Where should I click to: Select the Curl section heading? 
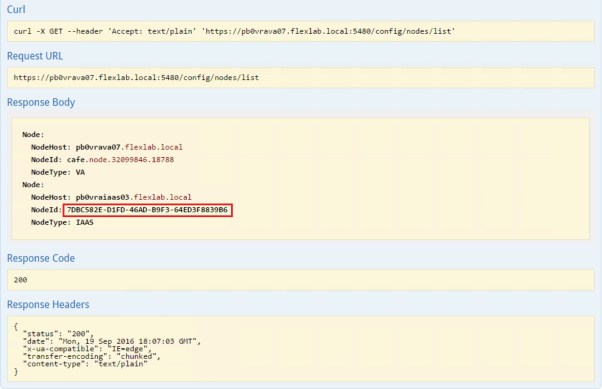16,9
